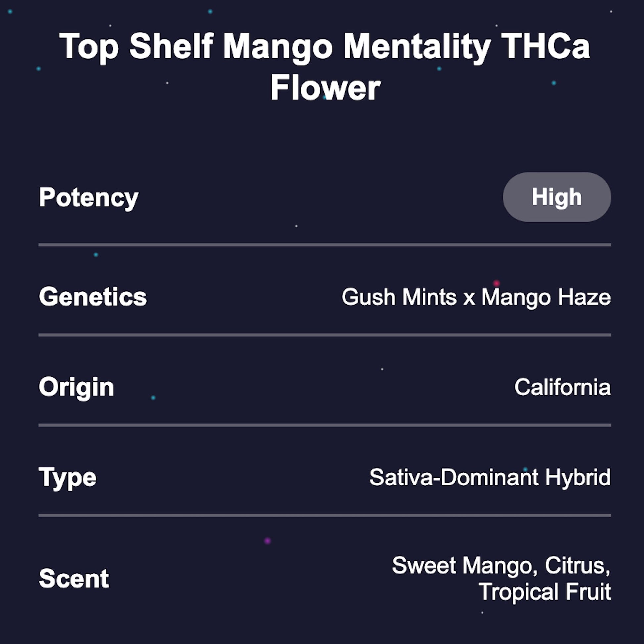Click the 'Sweet Mango, Citrus, Tropical Fruit' scent text

click(501, 578)
